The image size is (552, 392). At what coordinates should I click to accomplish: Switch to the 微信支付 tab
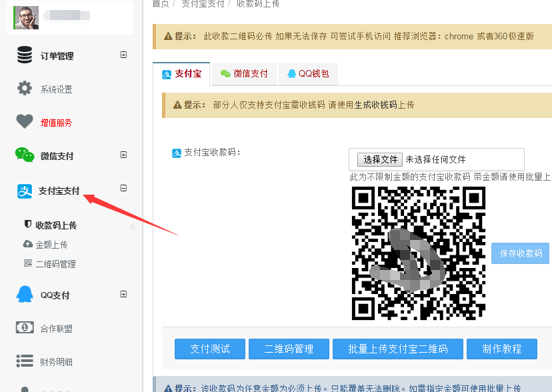click(243, 74)
